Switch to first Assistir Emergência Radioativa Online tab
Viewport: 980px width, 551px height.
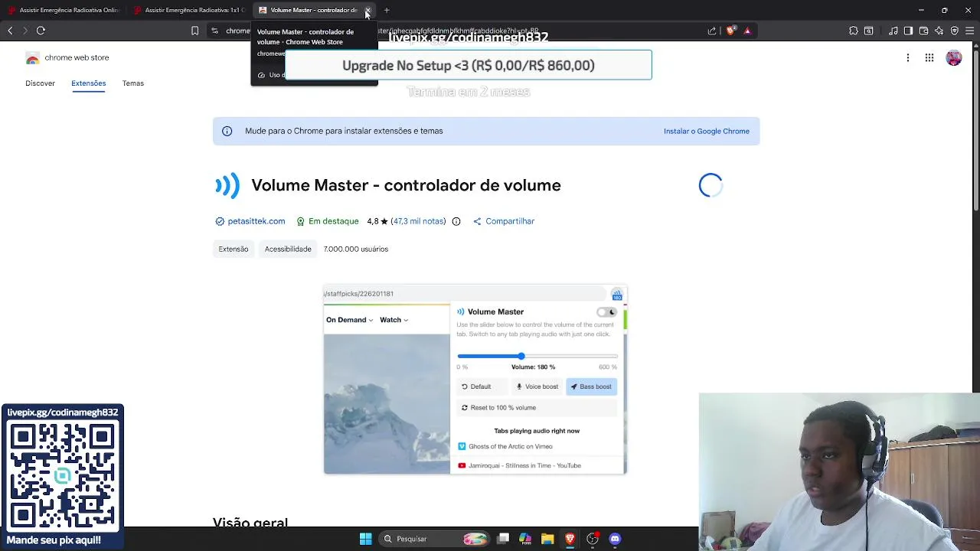pyautogui.click(x=64, y=10)
